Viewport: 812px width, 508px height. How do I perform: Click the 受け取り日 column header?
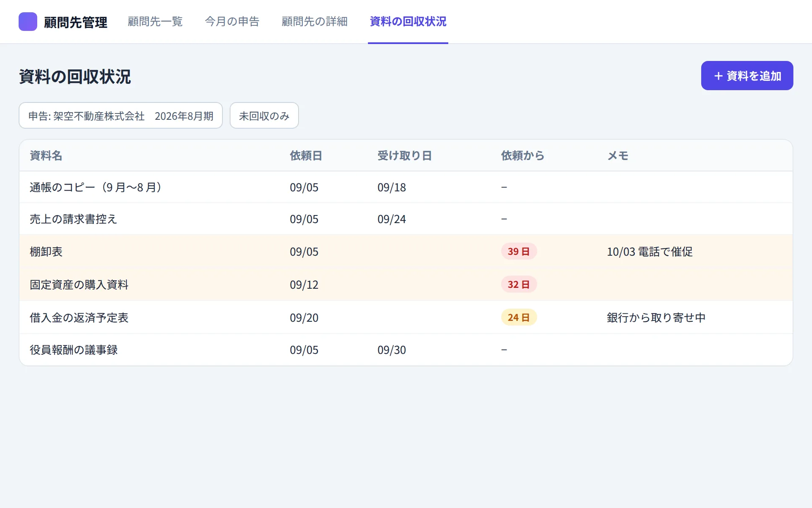pyautogui.click(x=404, y=156)
